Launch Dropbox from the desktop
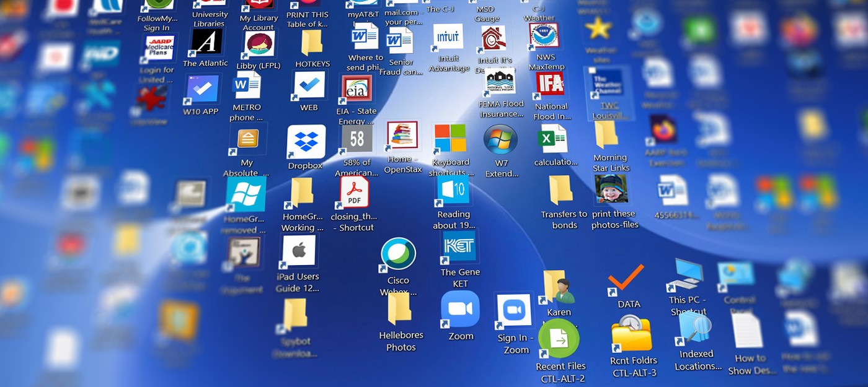This screenshot has width=868, height=387. pyautogui.click(x=306, y=142)
